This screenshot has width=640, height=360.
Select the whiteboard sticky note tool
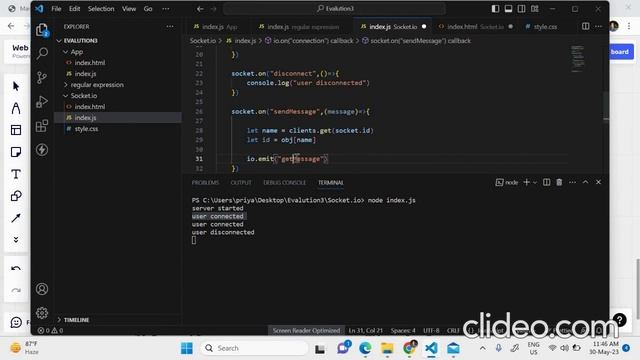point(16,152)
